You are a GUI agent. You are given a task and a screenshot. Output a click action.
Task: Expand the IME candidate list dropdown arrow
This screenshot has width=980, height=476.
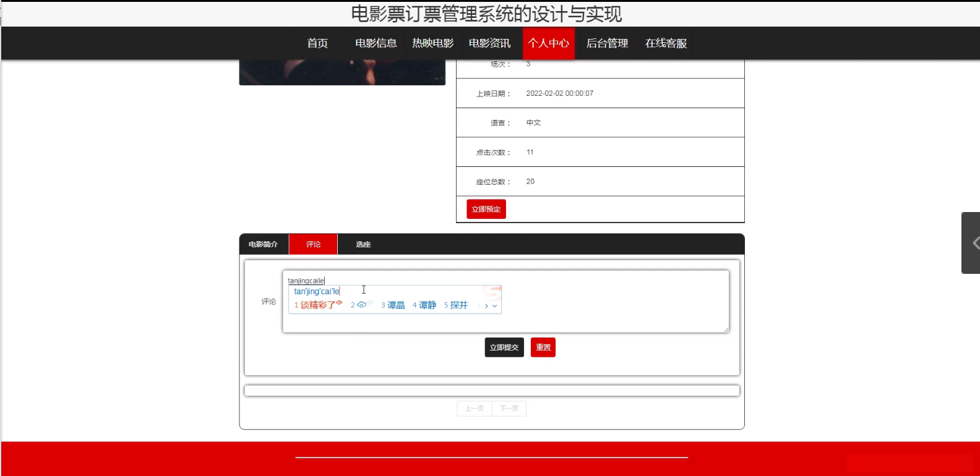(495, 306)
